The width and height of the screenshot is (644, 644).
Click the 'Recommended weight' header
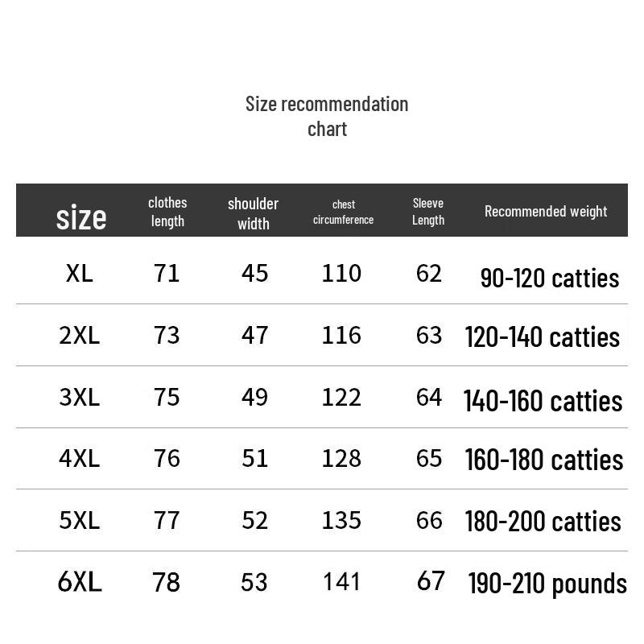546,211
